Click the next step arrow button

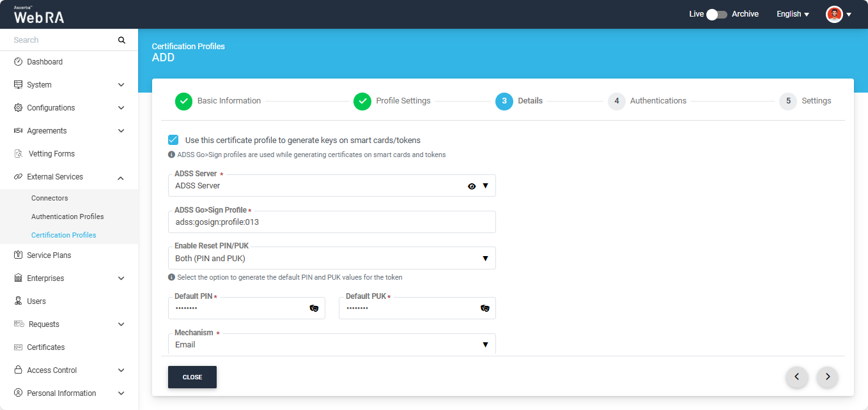(x=827, y=377)
